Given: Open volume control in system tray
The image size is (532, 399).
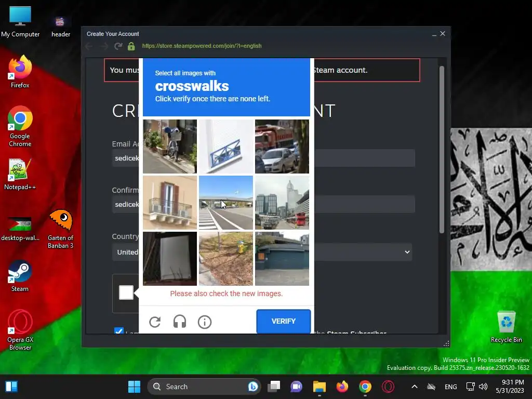Looking at the screenshot, I should point(483,387).
